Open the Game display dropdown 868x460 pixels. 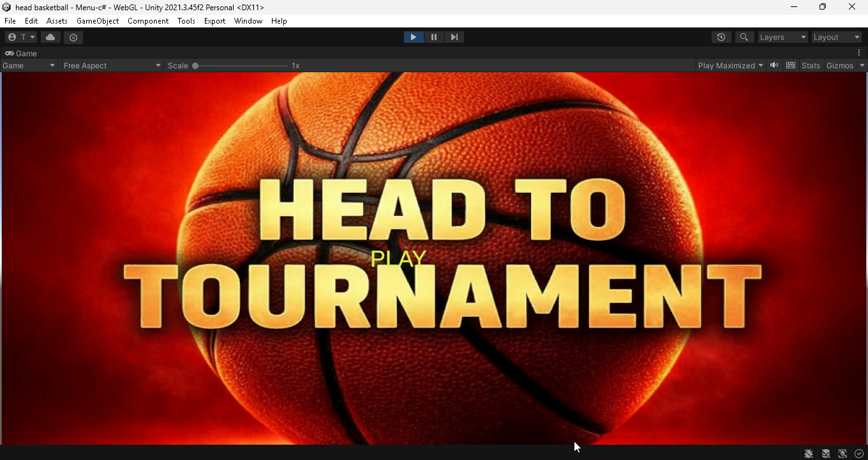(29, 66)
